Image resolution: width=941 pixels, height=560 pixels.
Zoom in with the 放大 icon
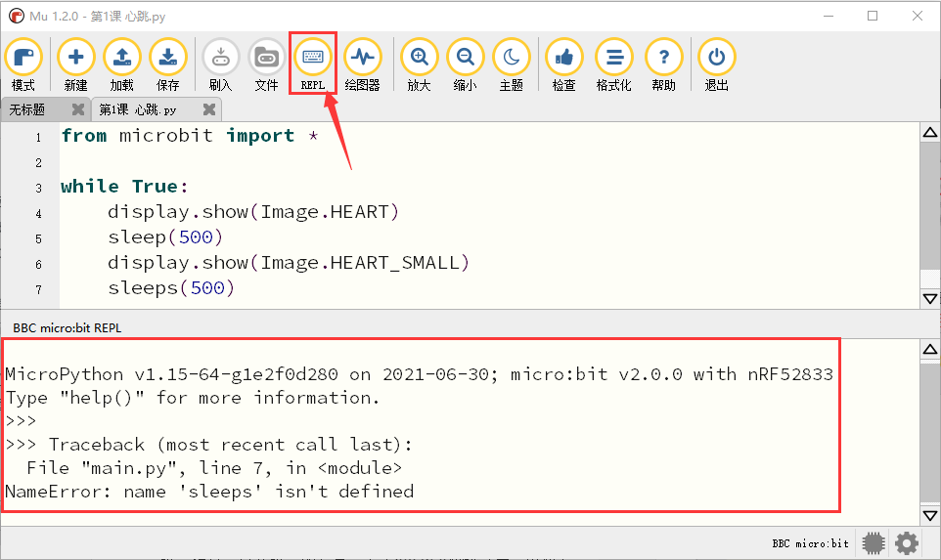tap(419, 65)
